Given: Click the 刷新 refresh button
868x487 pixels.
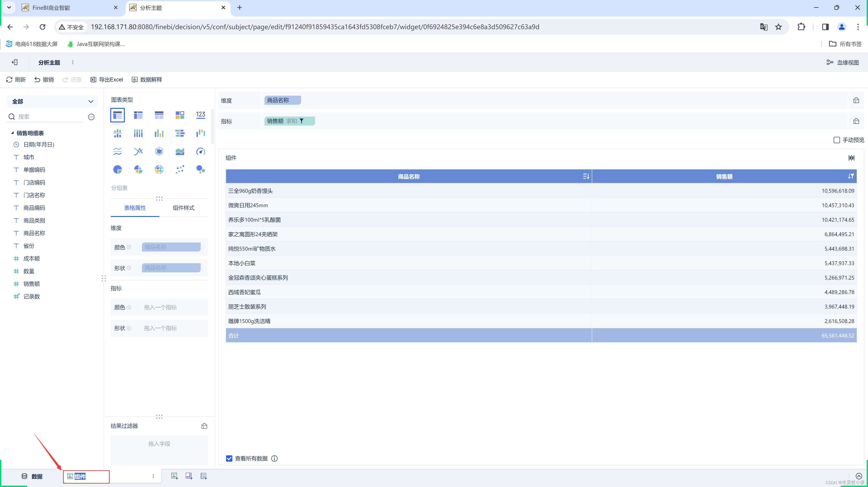Looking at the screenshot, I should click(16, 80).
